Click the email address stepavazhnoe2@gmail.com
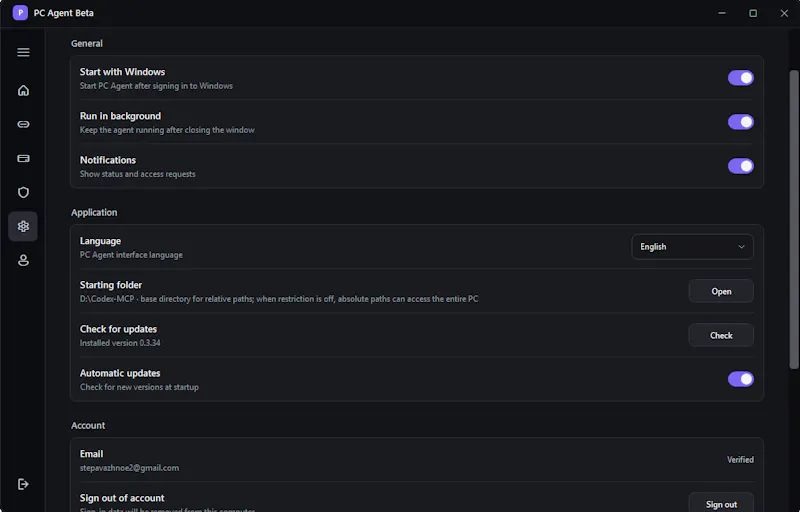800x512 pixels. (x=130, y=468)
